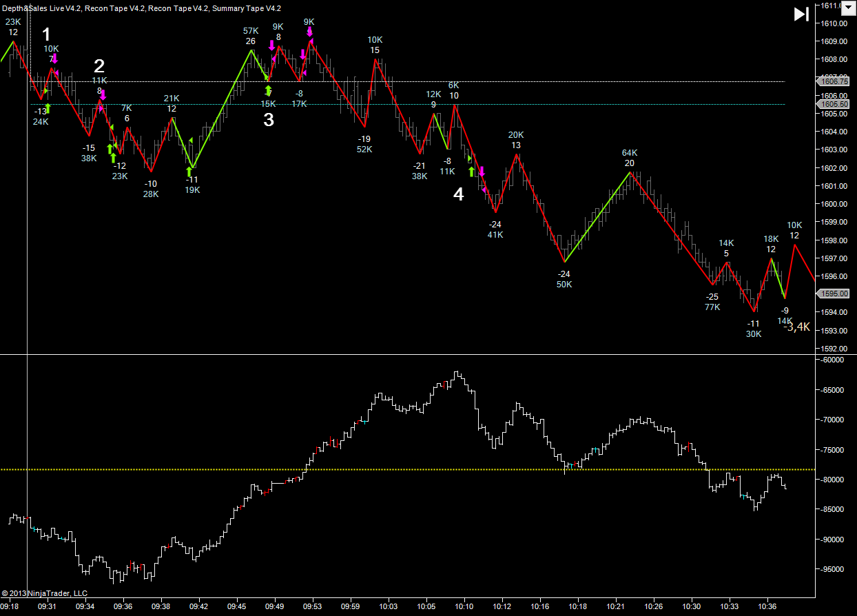Screen dimensions: 857x616
Task: Jump to latest bar with skip-to-end icon
Action: (x=801, y=14)
